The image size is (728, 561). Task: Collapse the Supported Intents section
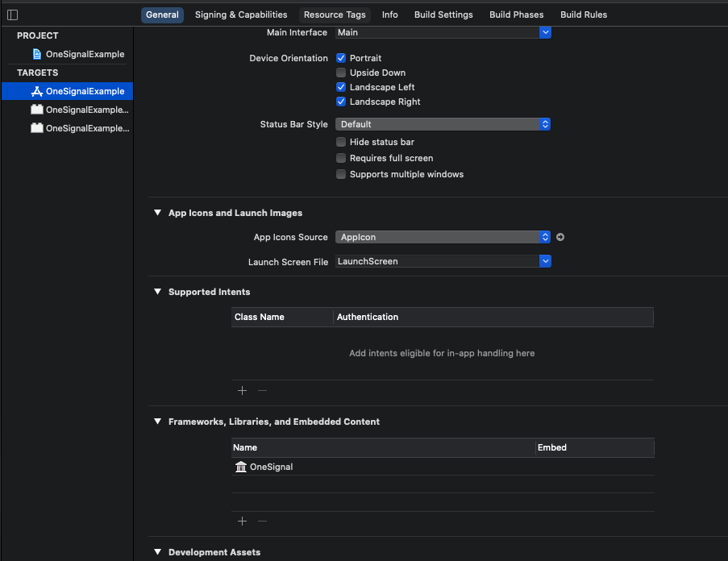(x=158, y=292)
